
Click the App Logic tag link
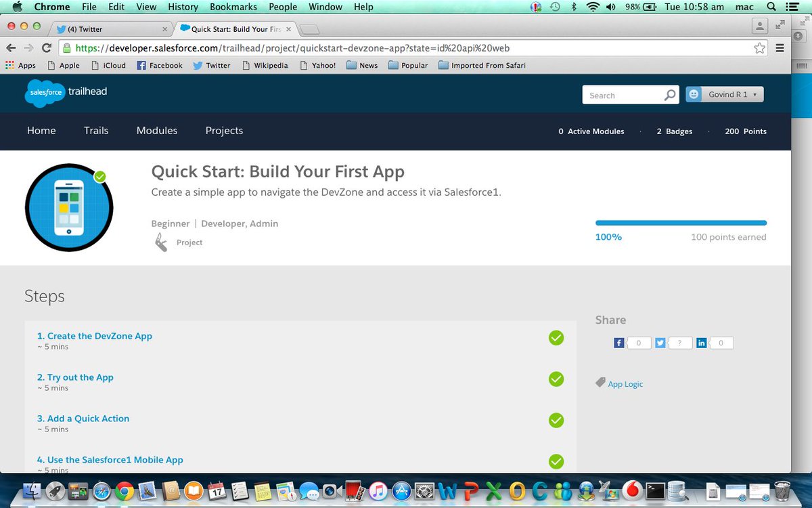(x=625, y=384)
